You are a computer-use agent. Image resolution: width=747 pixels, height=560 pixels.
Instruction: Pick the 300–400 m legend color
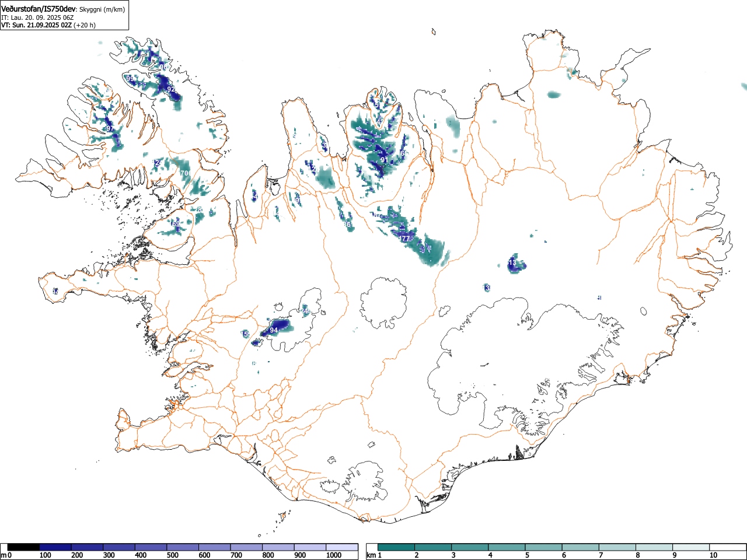(x=119, y=547)
